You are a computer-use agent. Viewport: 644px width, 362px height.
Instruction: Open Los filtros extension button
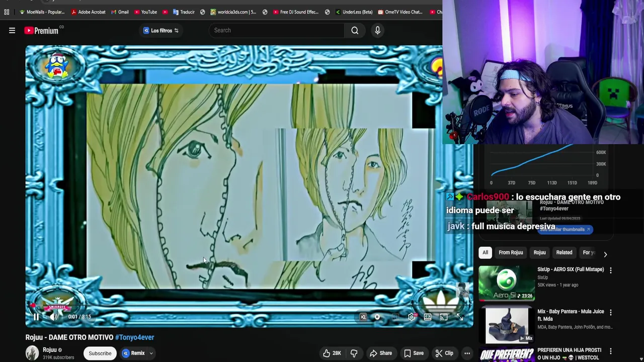[161, 31]
